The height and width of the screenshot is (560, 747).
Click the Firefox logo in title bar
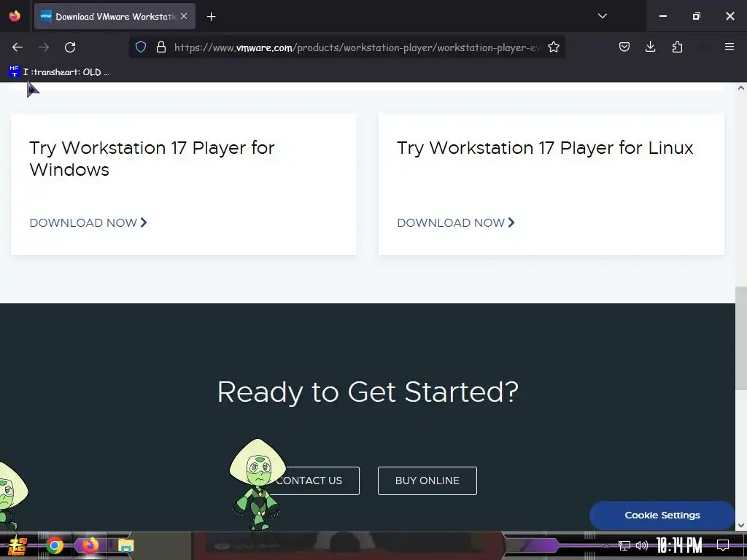(15, 16)
